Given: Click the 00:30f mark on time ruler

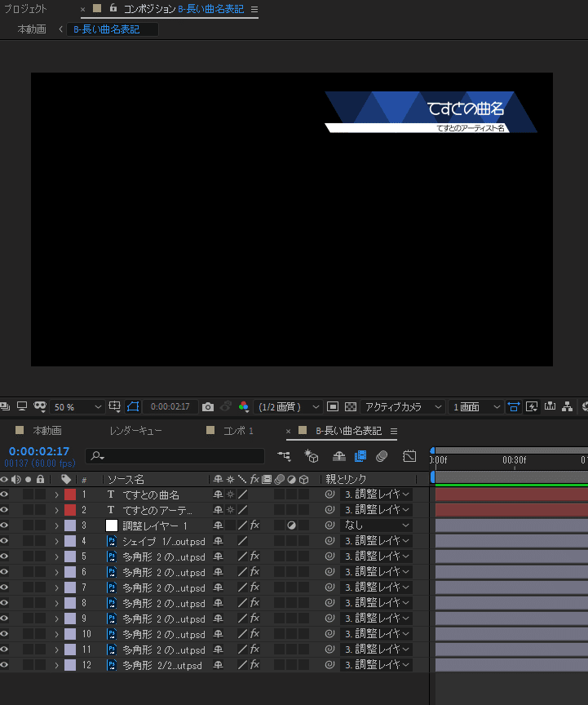Looking at the screenshot, I should [515, 460].
